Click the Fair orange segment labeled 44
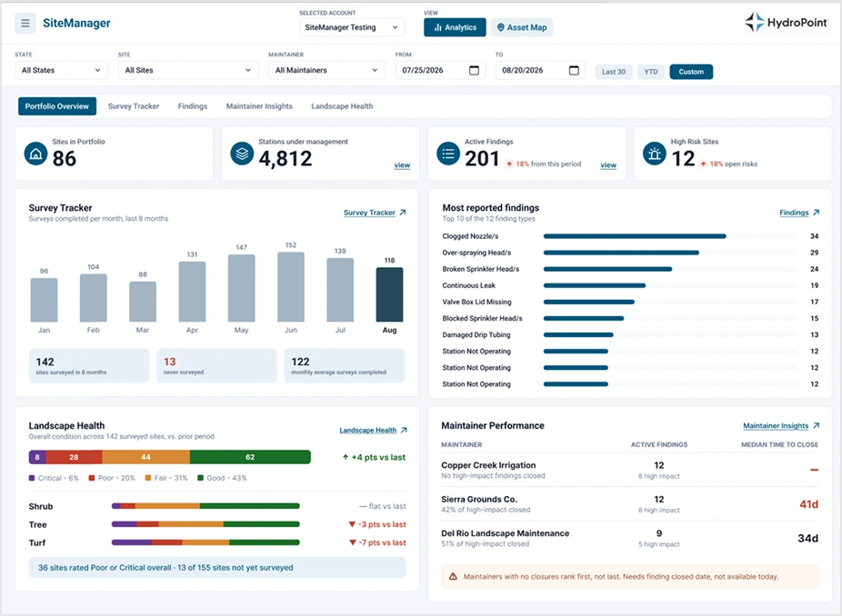 [x=145, y=457]
